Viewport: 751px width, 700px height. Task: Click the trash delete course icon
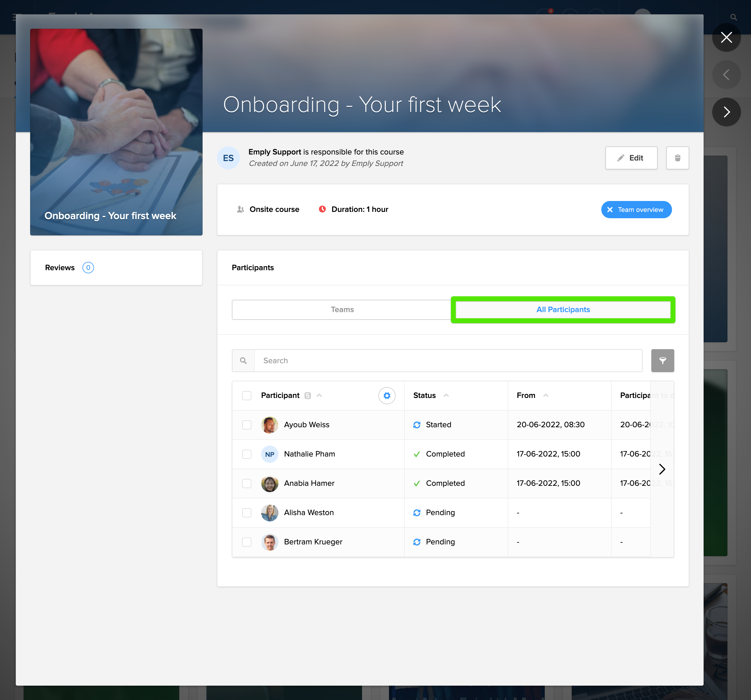[677, 158]
